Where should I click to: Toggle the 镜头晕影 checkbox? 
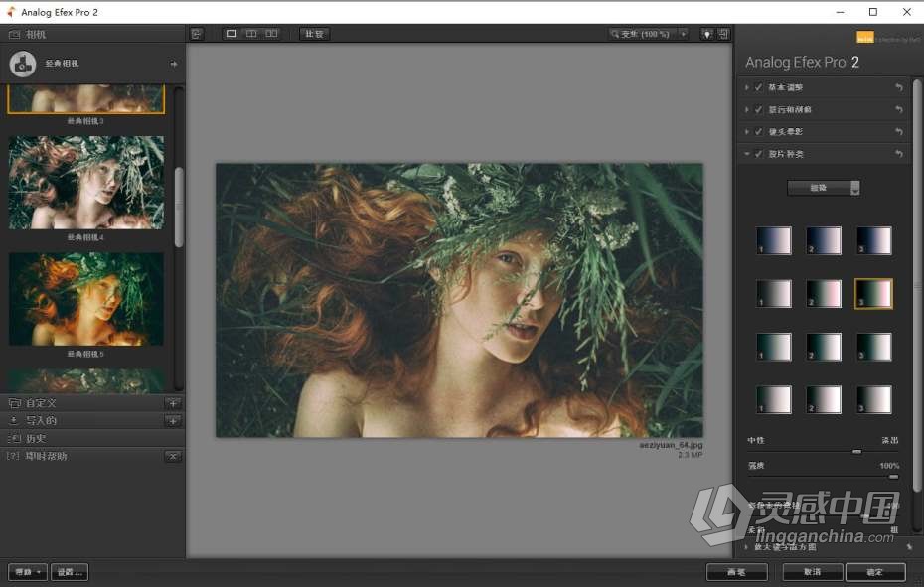tap(758, 132)
